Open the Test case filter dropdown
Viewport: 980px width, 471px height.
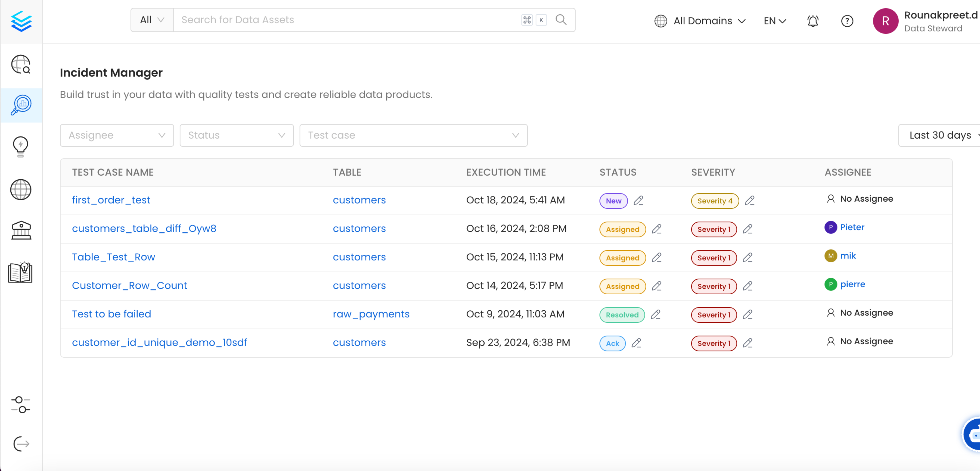413,135
